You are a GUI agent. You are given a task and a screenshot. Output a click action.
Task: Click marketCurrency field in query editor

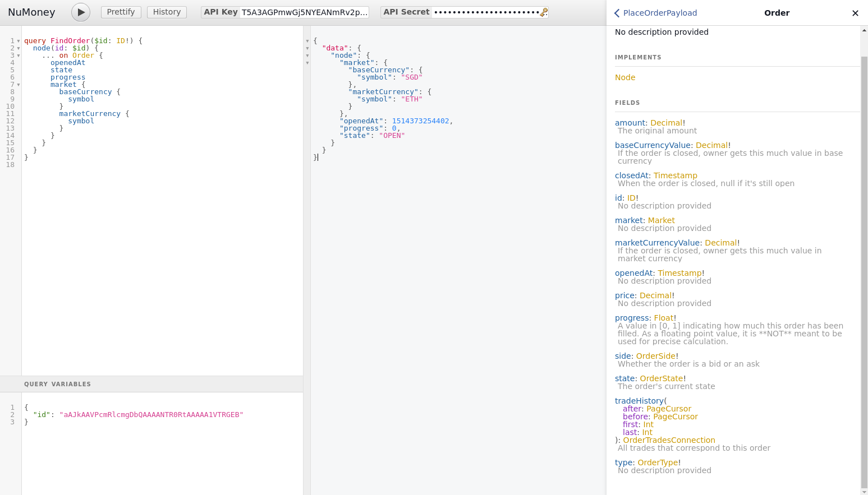(x=90, y=114)
